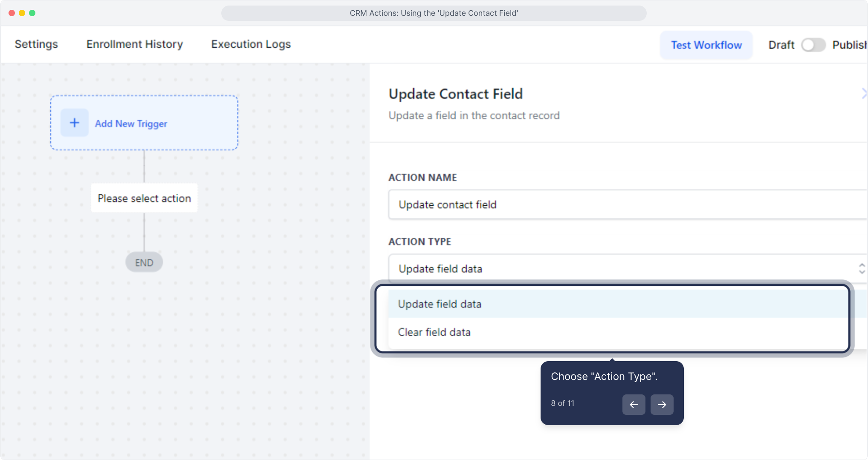Click the END node in workflow
Viewport: 868px width, 460px height.
[144, 263]
